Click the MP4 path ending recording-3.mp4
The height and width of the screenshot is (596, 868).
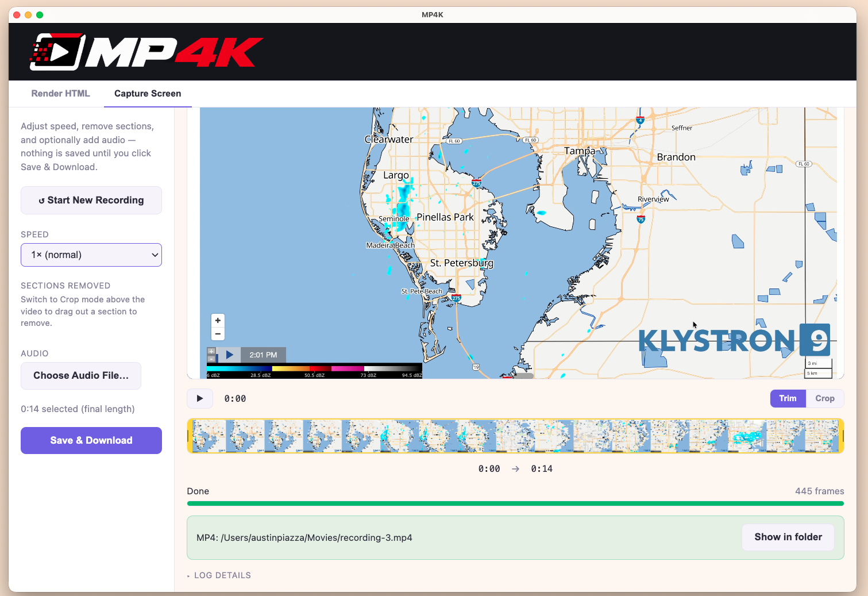304,538
